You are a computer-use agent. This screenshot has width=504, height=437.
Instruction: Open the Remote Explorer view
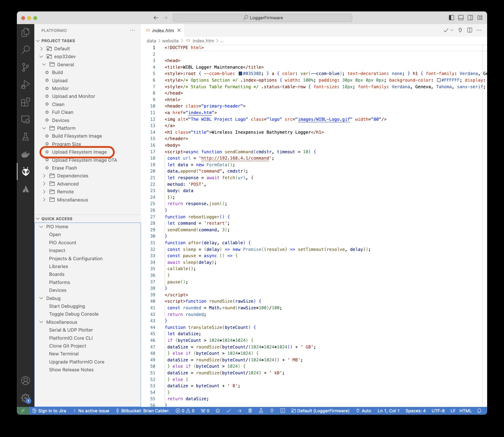click(x=26, y=120)
